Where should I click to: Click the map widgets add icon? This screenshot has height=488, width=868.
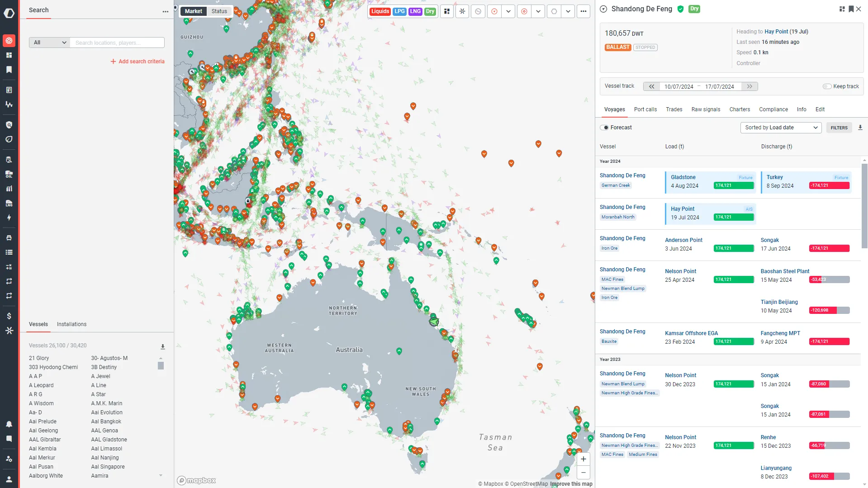[x=447, y=11]
